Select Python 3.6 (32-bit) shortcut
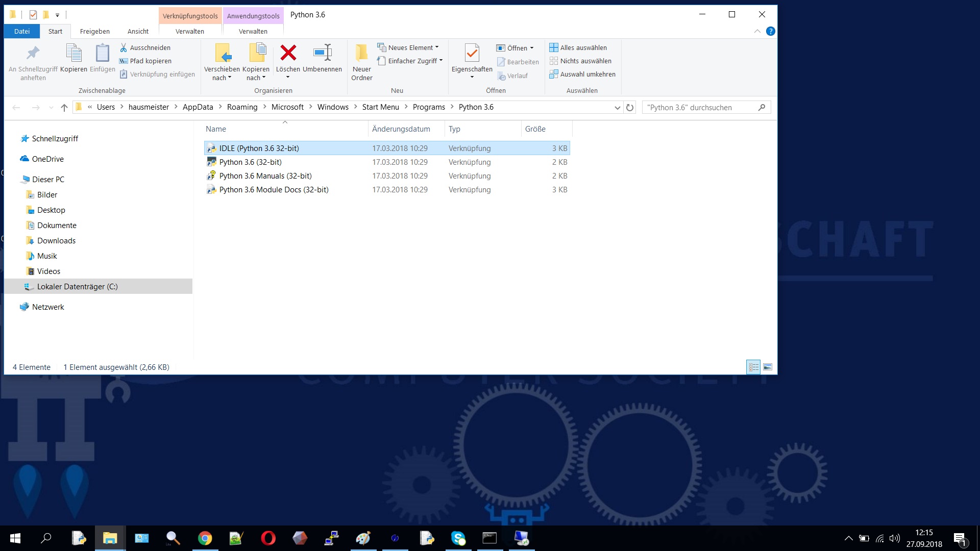The width and height of the screenshot is (980, 551). pyautogui.click(x=387, y=162)
